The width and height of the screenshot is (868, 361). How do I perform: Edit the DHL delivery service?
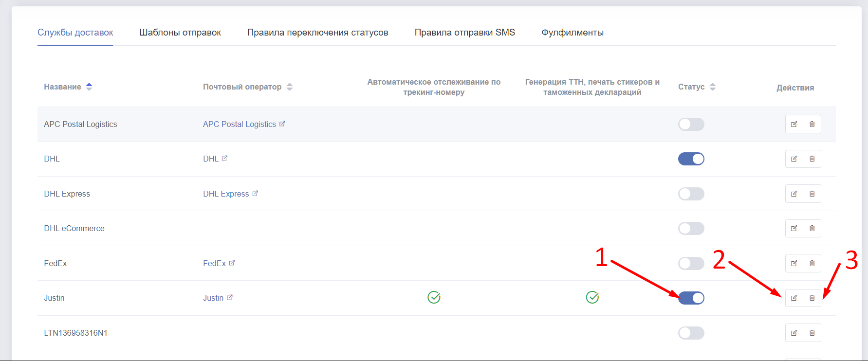794,159
